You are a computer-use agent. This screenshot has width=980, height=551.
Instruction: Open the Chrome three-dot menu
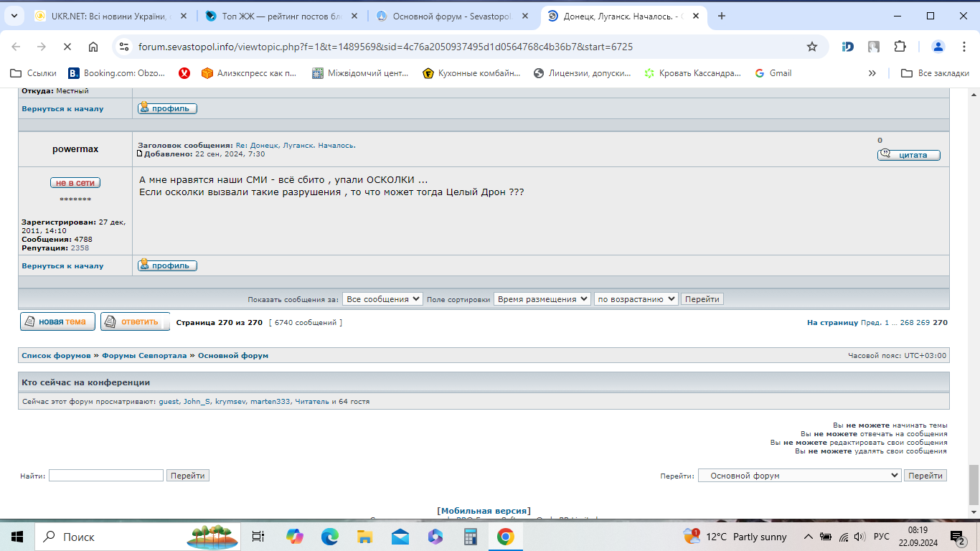tap(961, 47)
